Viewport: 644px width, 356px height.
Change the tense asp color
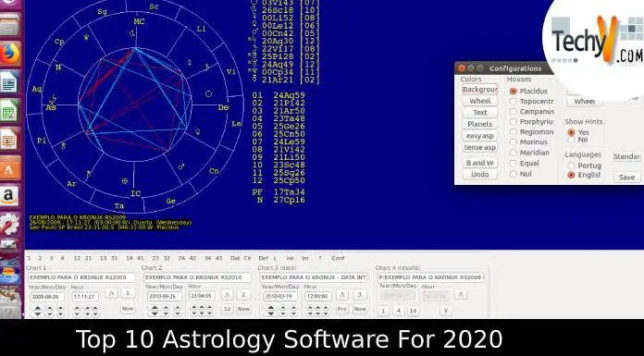[x=479, y=147]
